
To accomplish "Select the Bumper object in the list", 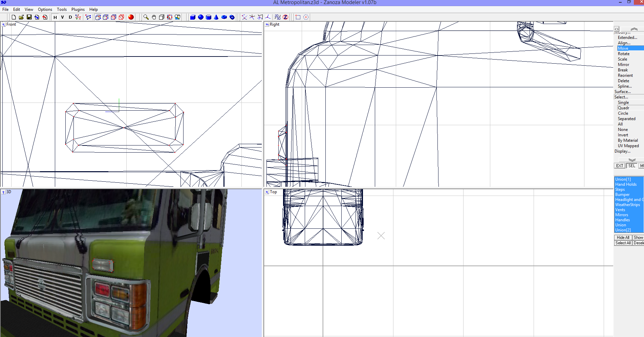I will (622, 195).
